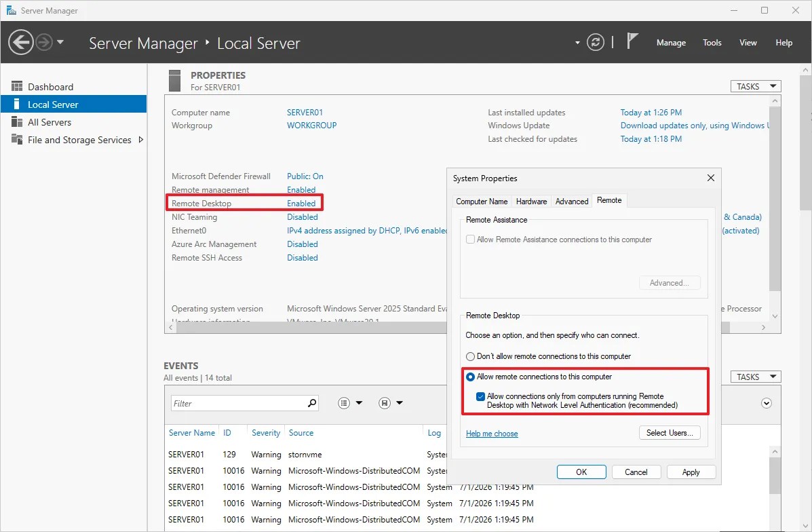Click Cancel in System Properties
812x532 pixels.
click(x=636, y=472)
